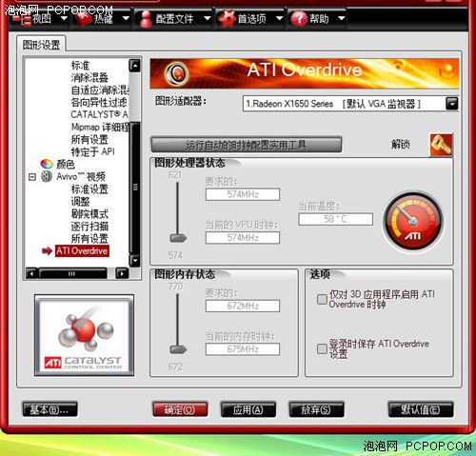The width and height of the screenshot is (476, 456).
Task: Confirm with the 确定(O) button
Action: (x=180, y=409)
